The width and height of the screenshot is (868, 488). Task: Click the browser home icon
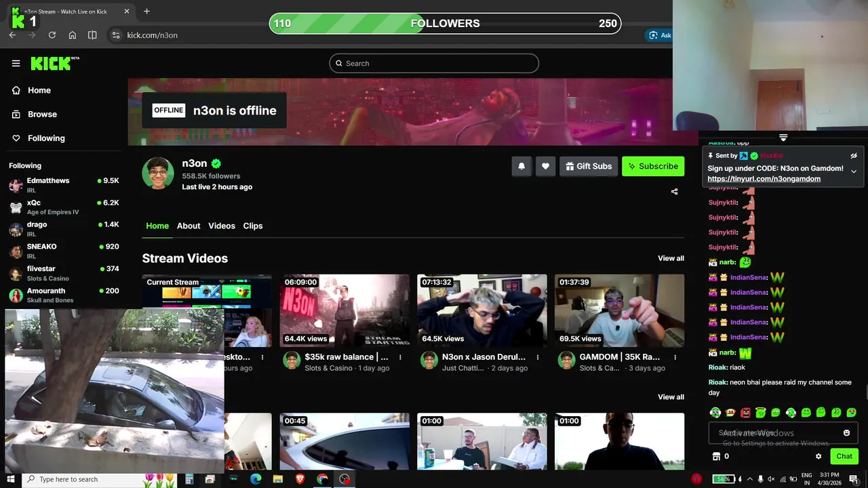73,35
